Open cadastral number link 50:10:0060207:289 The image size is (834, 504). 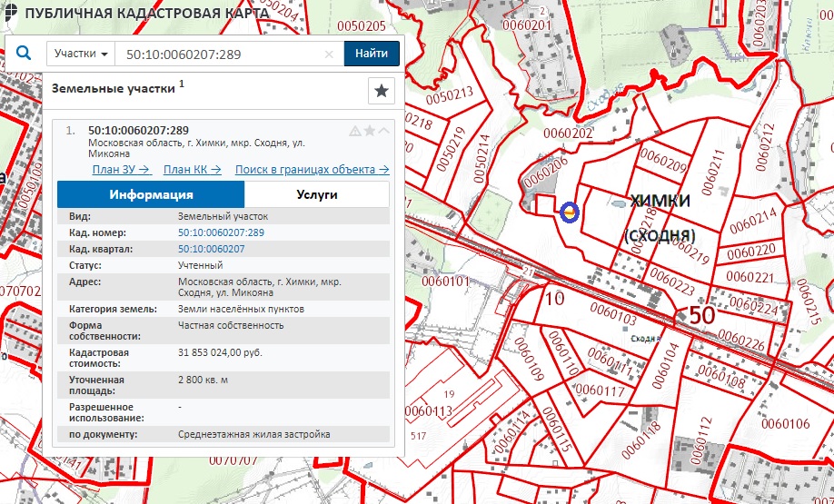(x=221, y=233)
